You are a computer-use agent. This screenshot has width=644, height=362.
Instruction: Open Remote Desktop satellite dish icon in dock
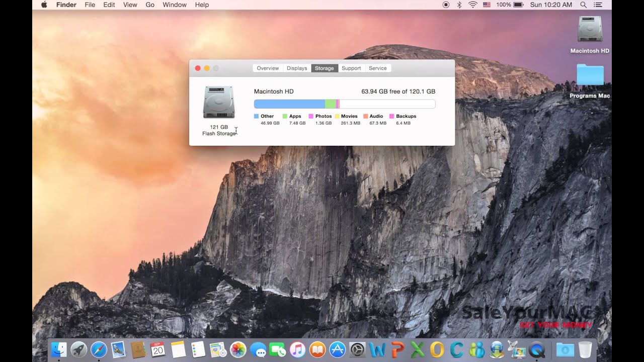pyautogui.click(x=516, y=349)
